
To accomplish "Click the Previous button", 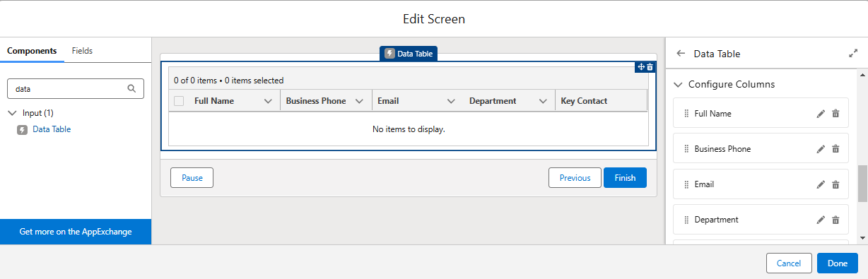I will click(x=575, y=178).
